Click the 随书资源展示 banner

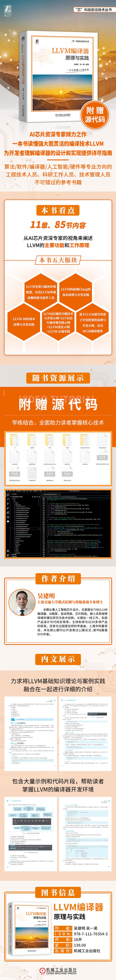tap(58, 378)
